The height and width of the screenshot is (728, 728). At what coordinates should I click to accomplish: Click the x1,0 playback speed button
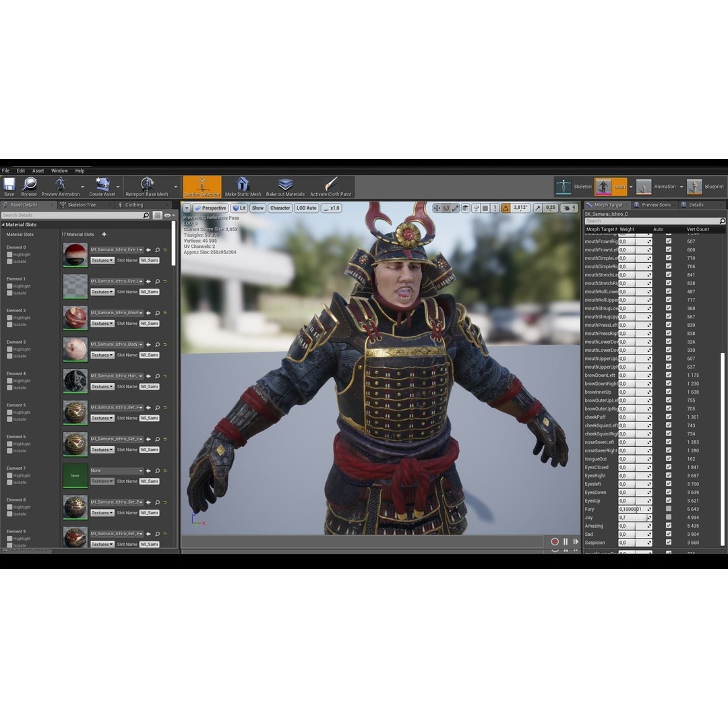click(x=332, y=208)
